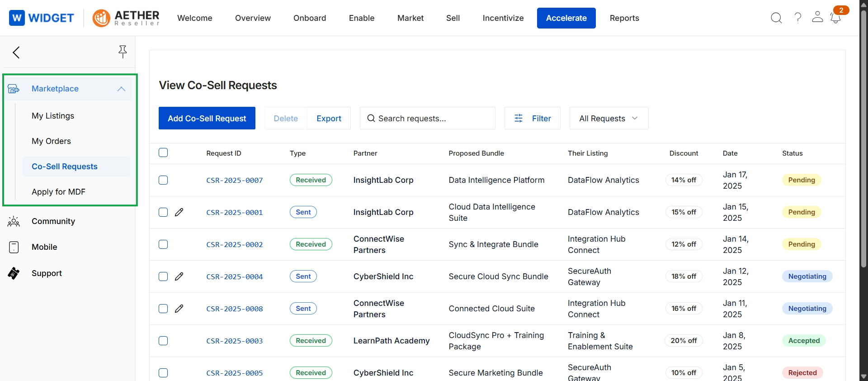Select checkbox for CSR-2025-0008

163,309
